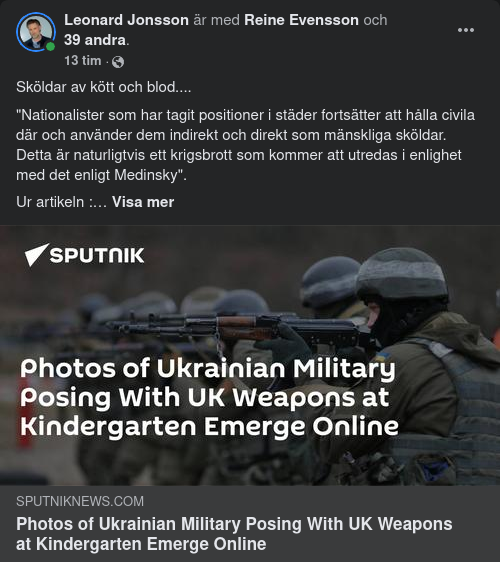The width and height of the screenshot is (500, 562).
Task: Open Leonard Jonsson's profile picture
Action: (x=35, y=32)
